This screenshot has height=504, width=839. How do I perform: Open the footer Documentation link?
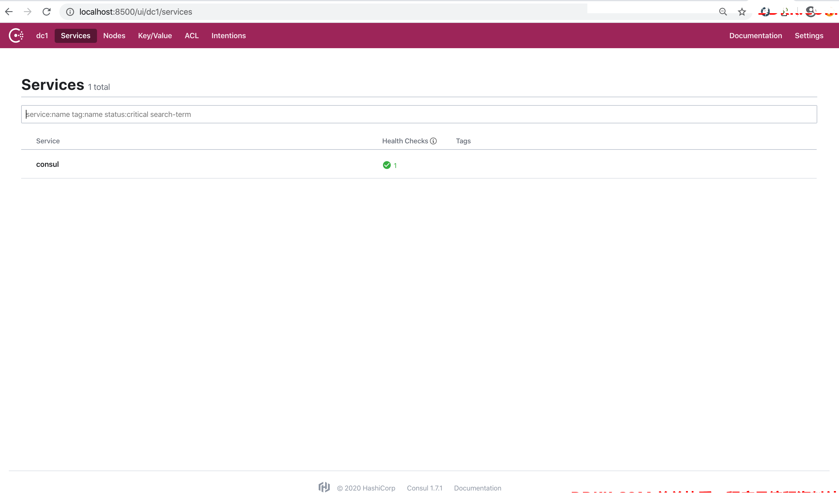(x=478, y=488)
